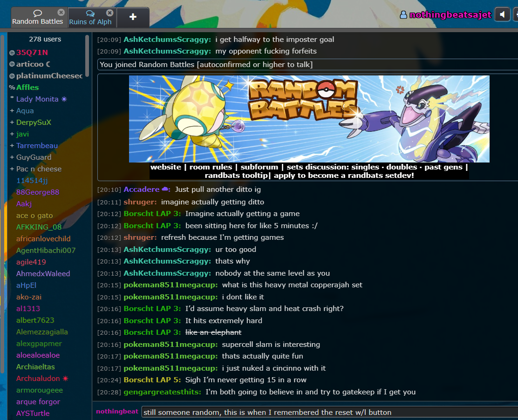Select user AgentHibachi007 in the user list
Image resolution: width=518 pixels, height=420 pixels.
(x=46, y=251)
